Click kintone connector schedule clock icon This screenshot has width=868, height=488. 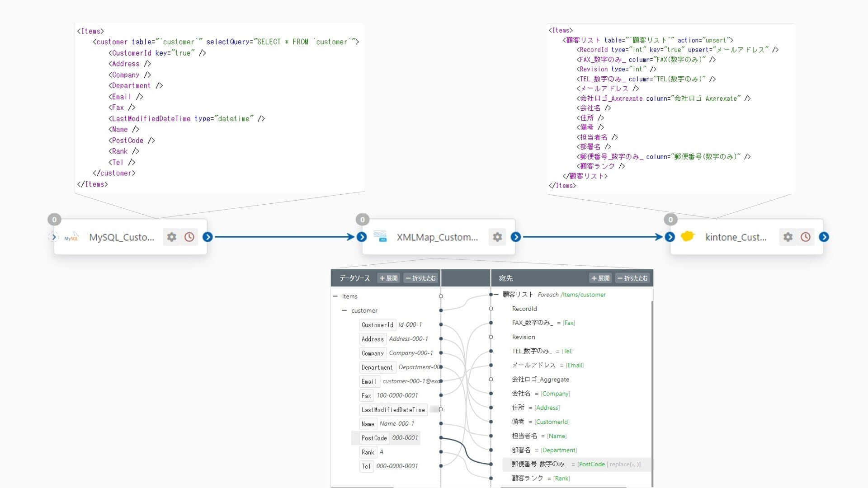point(806,237)
